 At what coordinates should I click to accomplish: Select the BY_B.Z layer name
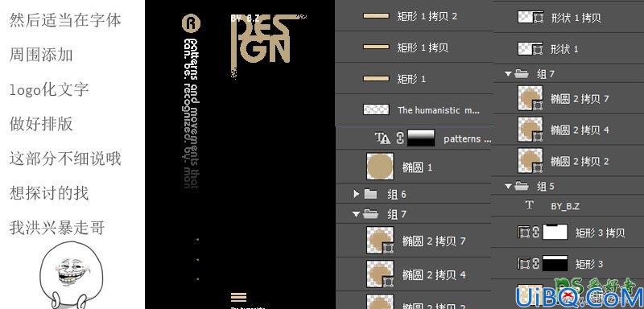565,207
